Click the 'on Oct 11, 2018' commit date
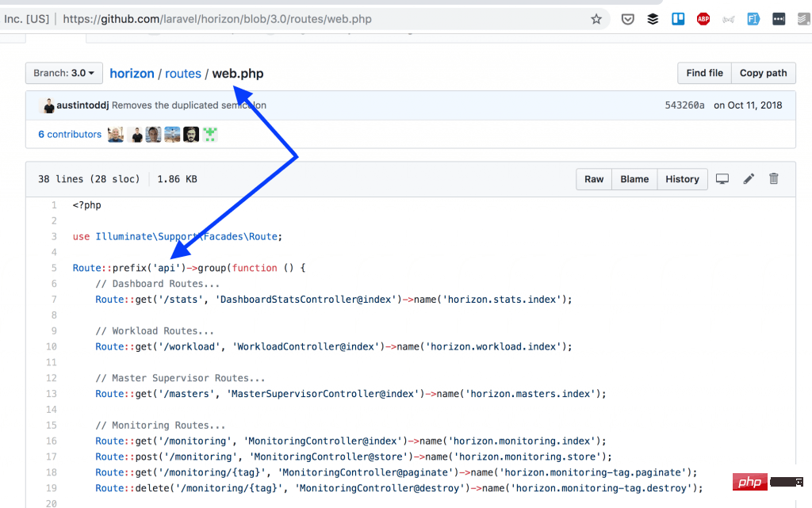Screen dimensions: 812x508 (748, 105)
